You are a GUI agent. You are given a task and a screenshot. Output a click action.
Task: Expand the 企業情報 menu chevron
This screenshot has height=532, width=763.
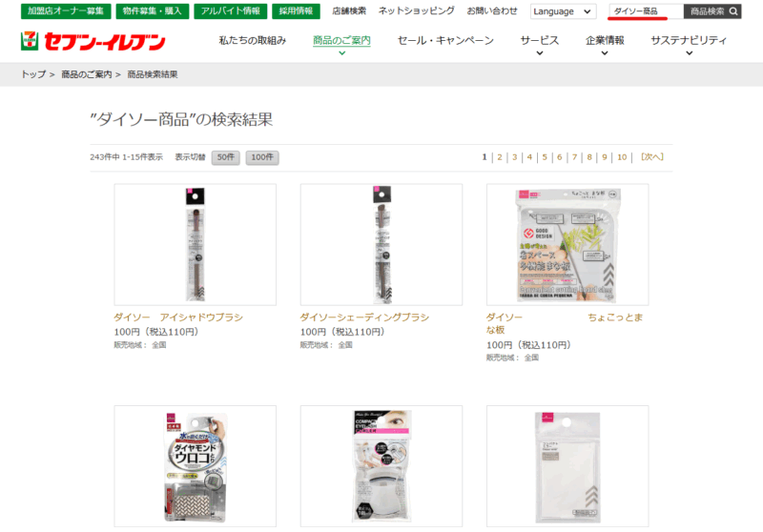605,53
